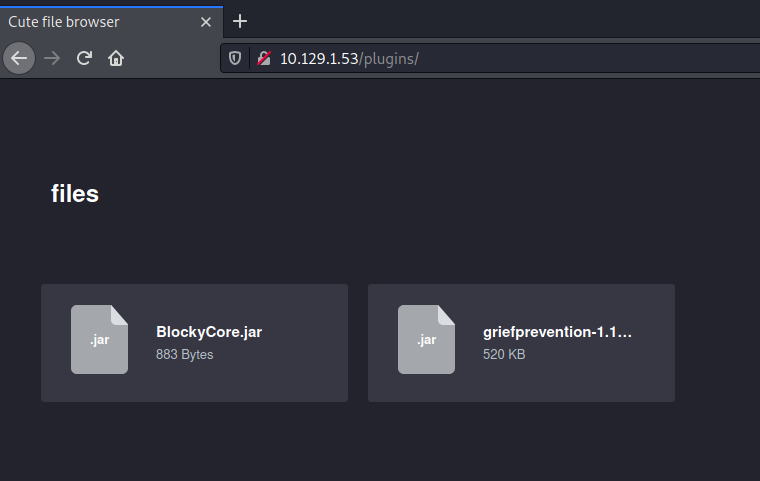The height and width of the screenshot is (481, 760).
Task: Select the Cute file browser tab
Action: [x=111, y=22]
